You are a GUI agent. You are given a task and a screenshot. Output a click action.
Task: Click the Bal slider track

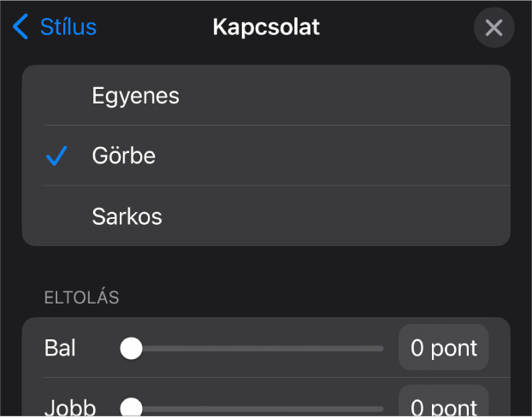[x=257, y=348]
